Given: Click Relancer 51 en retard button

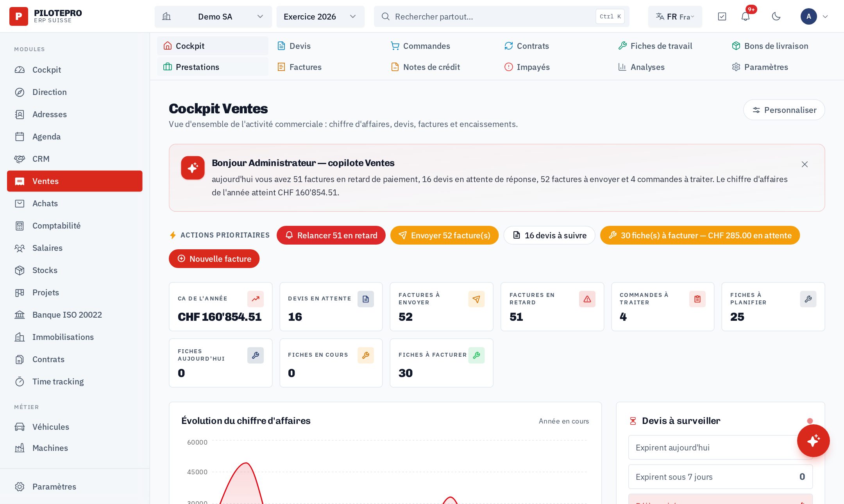Looking at the screenshot, I should (331, 236).
